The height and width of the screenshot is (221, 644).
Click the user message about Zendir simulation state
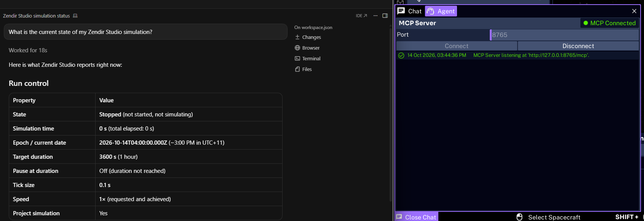click(x=145, y=32)
